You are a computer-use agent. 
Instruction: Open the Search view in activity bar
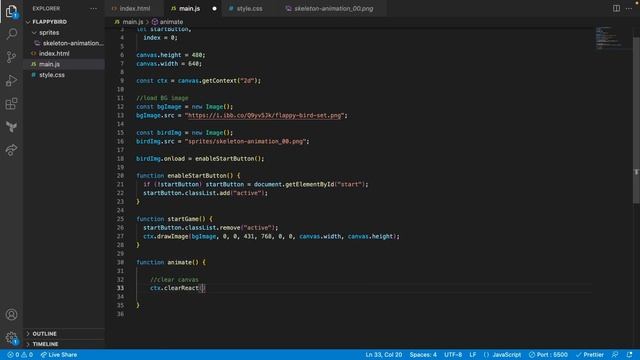click(11, 33)
